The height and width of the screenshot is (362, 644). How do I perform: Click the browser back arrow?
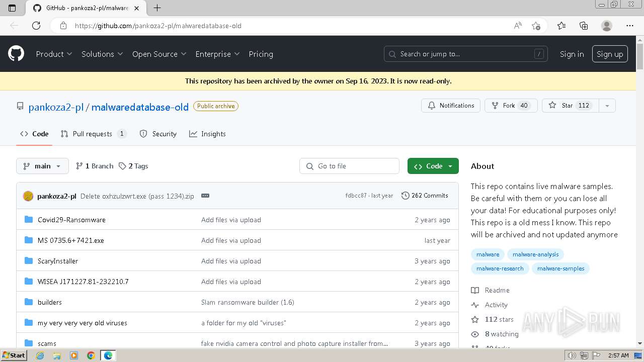point(14,26)
